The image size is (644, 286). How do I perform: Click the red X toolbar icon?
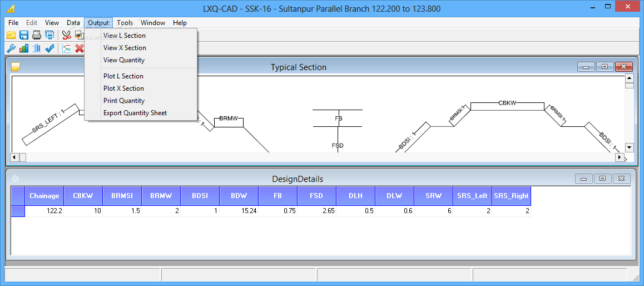[80, 48]
